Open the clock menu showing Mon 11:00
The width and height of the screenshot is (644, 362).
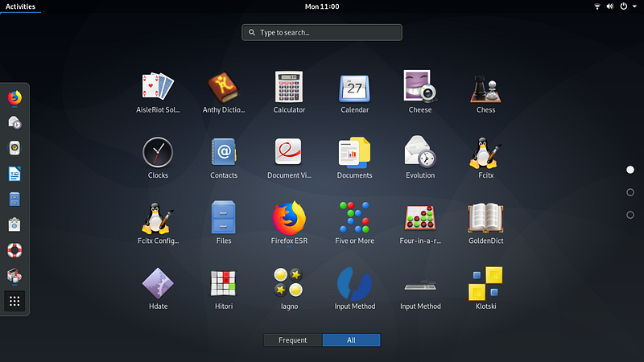(322, 6)
